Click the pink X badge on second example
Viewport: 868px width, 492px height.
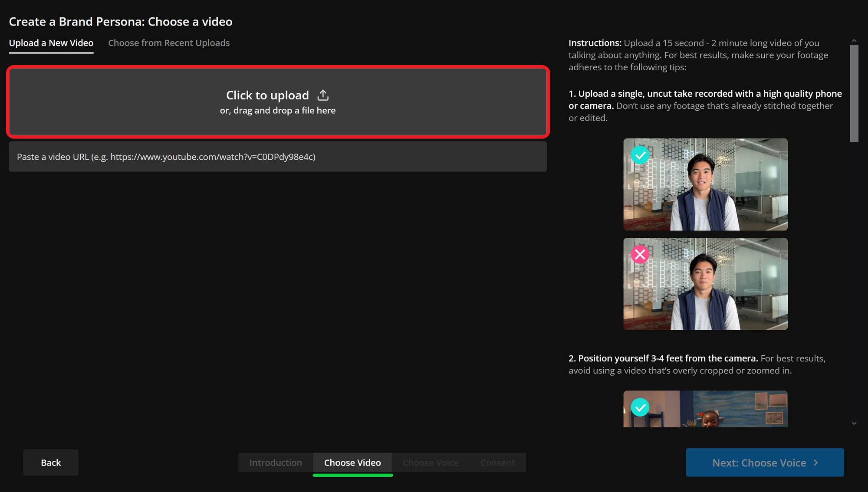pos(640,255)
